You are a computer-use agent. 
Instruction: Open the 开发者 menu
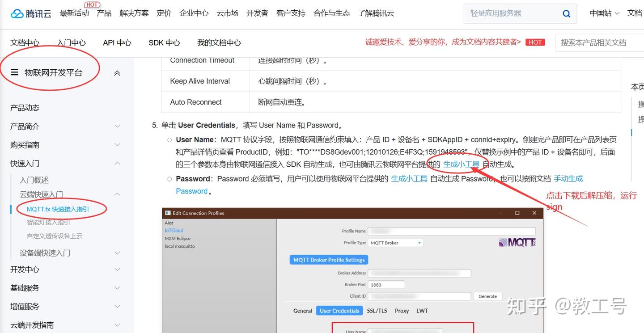pos(257,13)
